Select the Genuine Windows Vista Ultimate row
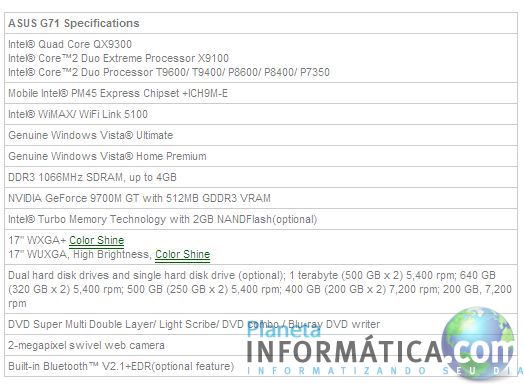This screenshot has height=384, width=524. [x=261, y=135]
